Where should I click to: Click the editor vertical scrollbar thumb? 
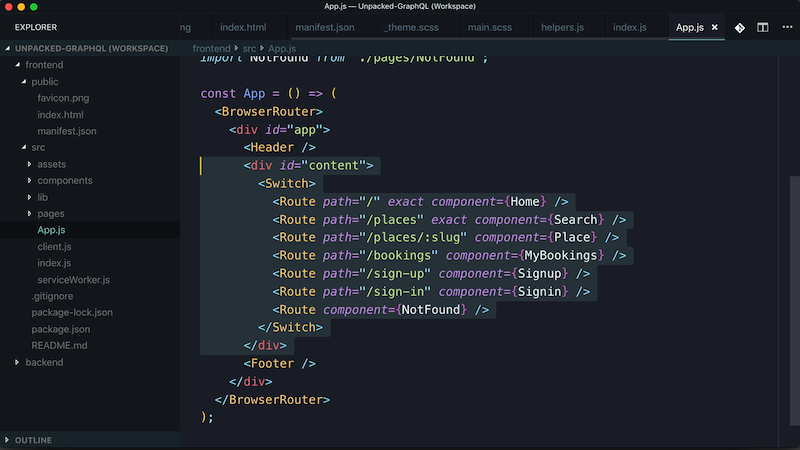coord(794,301)
